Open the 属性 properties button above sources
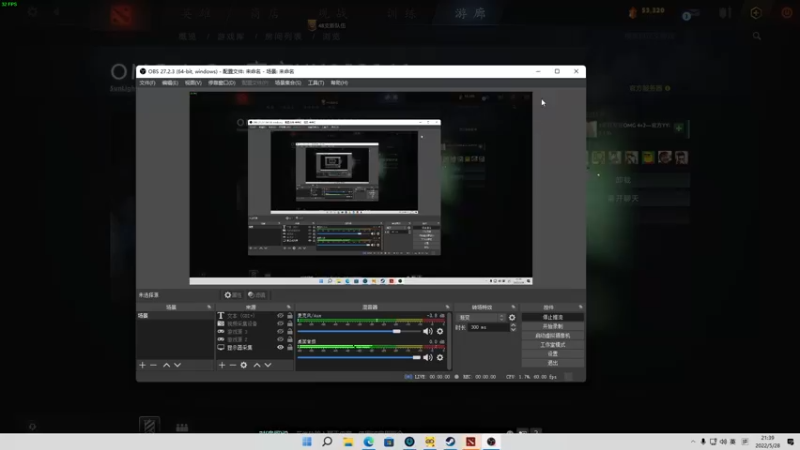800x450 pixels. pos(233,295)
